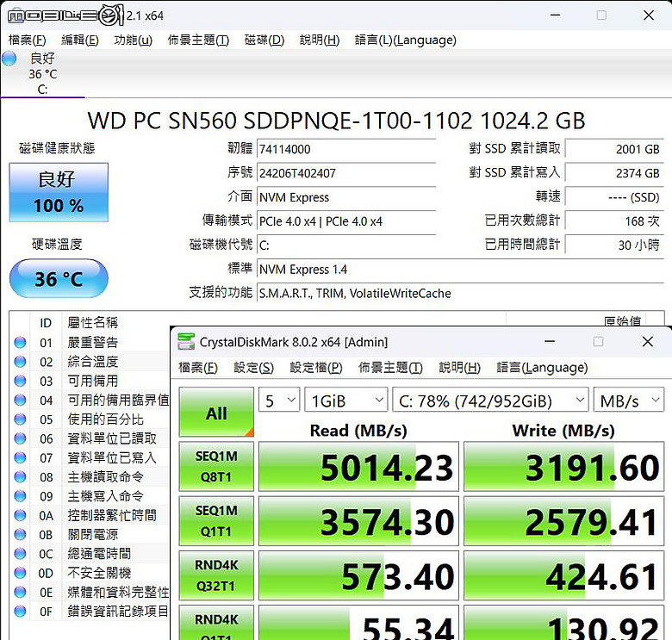Click the blue status dot for attribute 06

point(20,438)
